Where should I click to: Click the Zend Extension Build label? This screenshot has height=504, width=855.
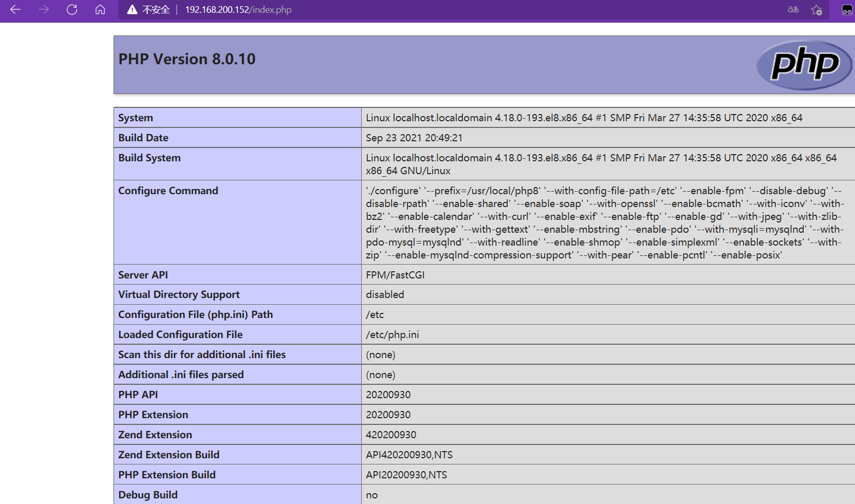click(x=169, y=455)
